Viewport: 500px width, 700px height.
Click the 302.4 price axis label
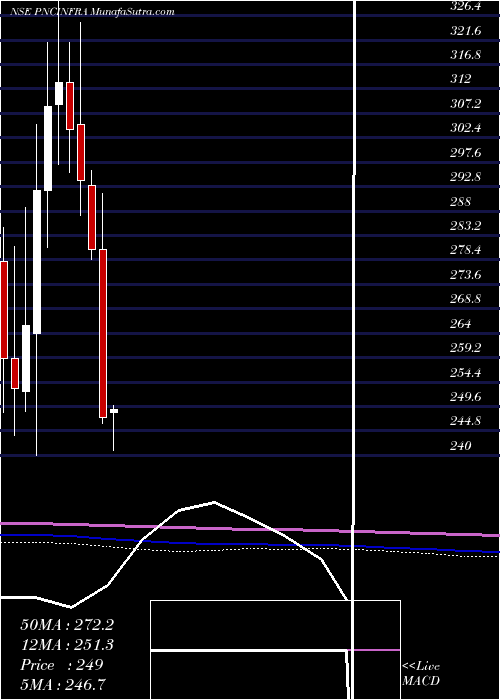point(466,128)
